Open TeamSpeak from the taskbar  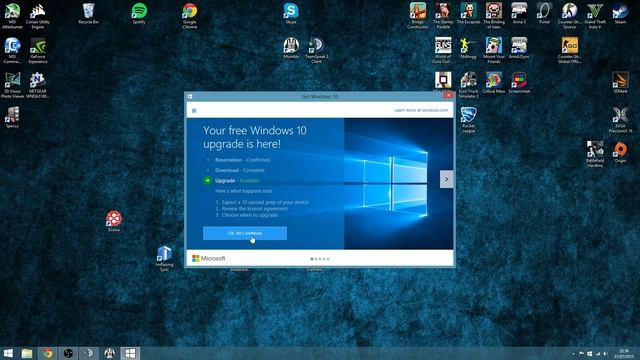coord(89,353)
